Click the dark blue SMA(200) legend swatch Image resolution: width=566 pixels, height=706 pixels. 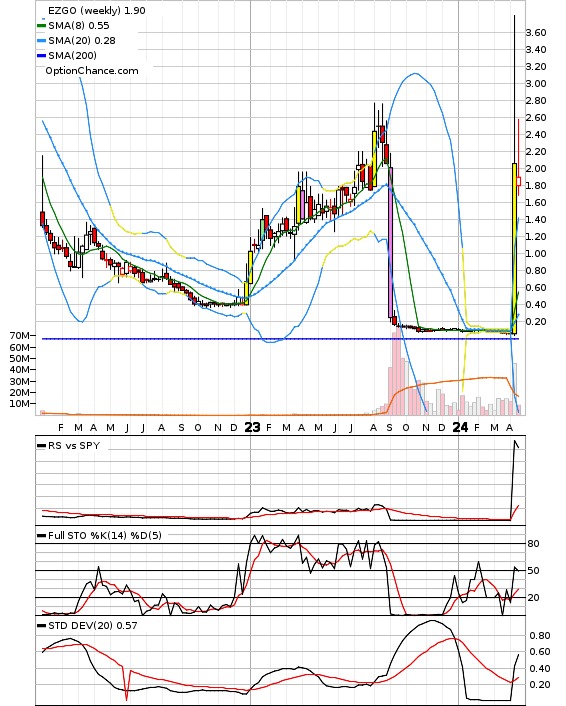[x=41, y=55]
